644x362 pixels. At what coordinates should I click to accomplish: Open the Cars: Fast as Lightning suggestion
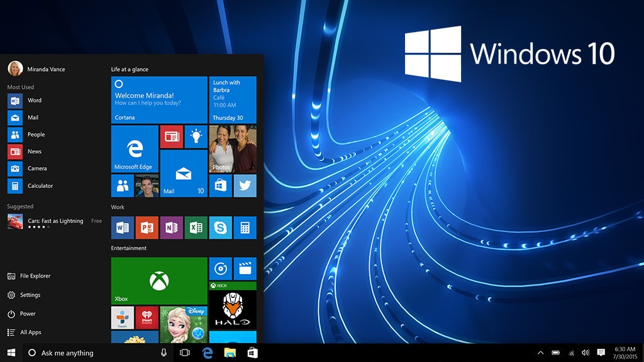tap(55, 222)
